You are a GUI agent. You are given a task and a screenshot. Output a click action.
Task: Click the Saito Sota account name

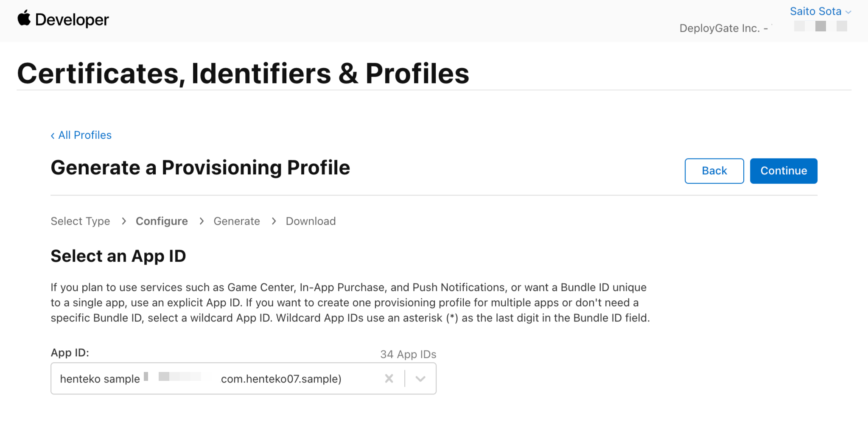tap(815, 11)
